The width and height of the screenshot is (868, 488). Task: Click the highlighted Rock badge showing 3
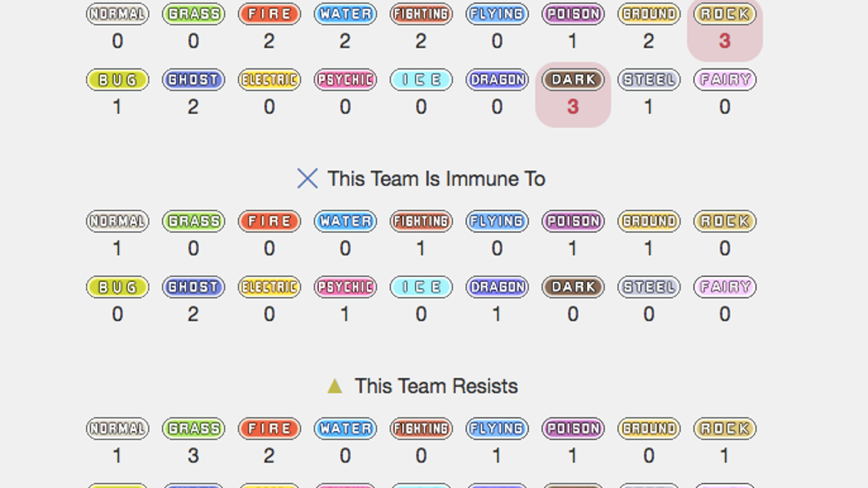[x=725, y=14]
